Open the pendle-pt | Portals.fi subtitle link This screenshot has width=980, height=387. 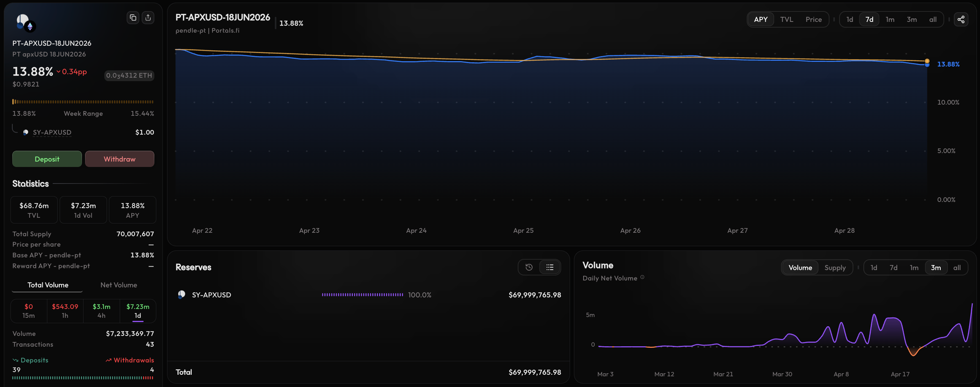207,30
